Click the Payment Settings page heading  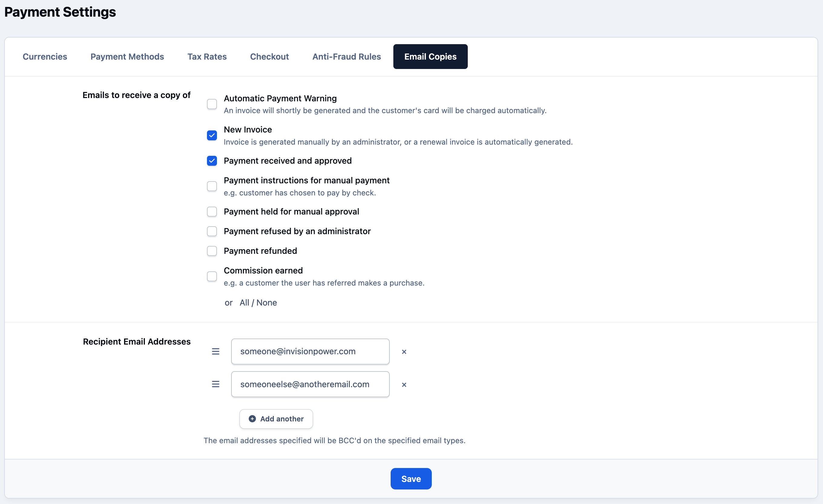(60, 12)
